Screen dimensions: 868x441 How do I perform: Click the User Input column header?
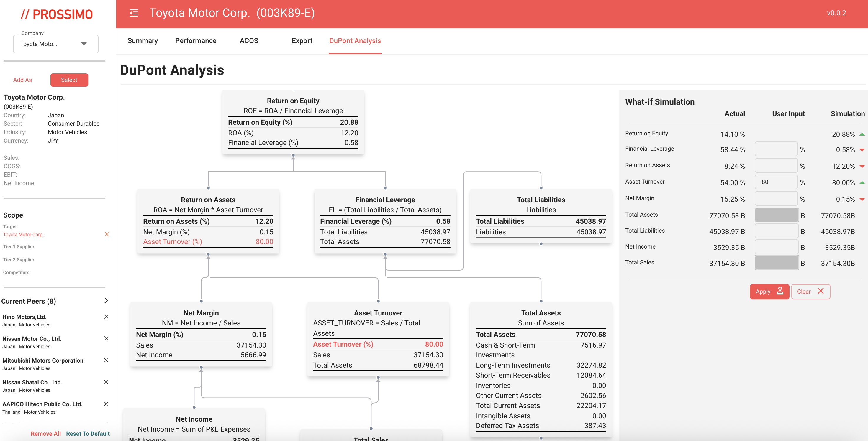788,114
